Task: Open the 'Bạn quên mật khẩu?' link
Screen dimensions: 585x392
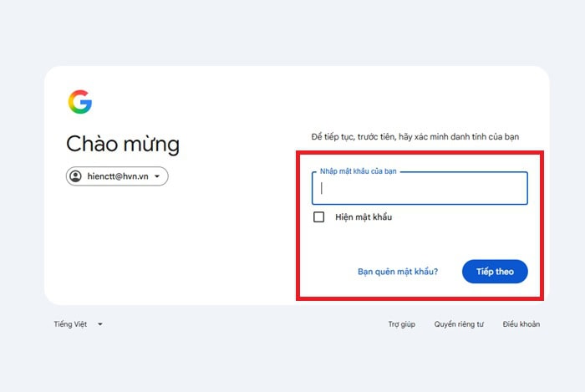Action: click(x=398, y=272)
